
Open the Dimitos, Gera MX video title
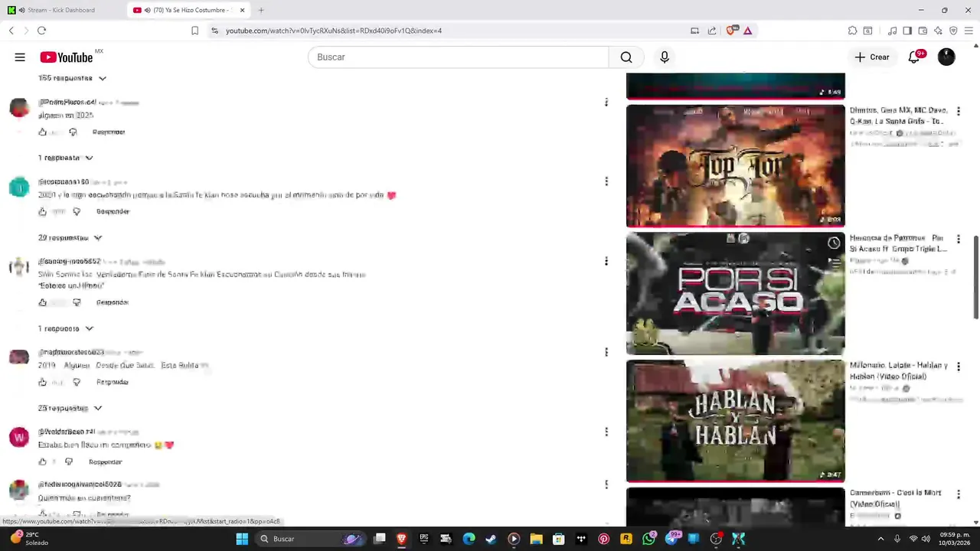[x=898, y=116]
